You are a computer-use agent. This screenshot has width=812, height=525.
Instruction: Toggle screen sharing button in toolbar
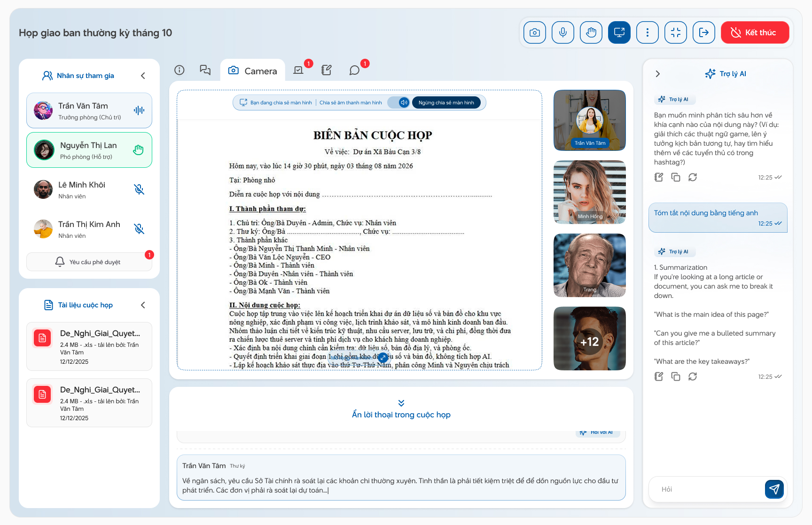(x=619, y=32)
